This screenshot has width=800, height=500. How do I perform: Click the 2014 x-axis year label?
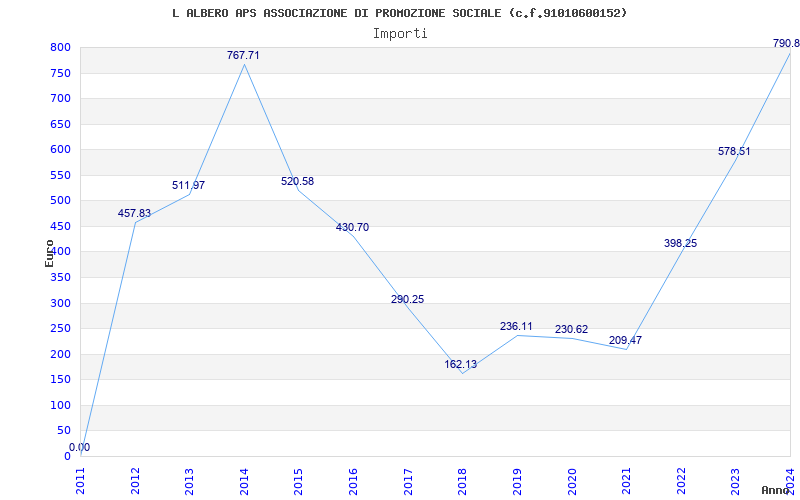click(x=244, y=481)
